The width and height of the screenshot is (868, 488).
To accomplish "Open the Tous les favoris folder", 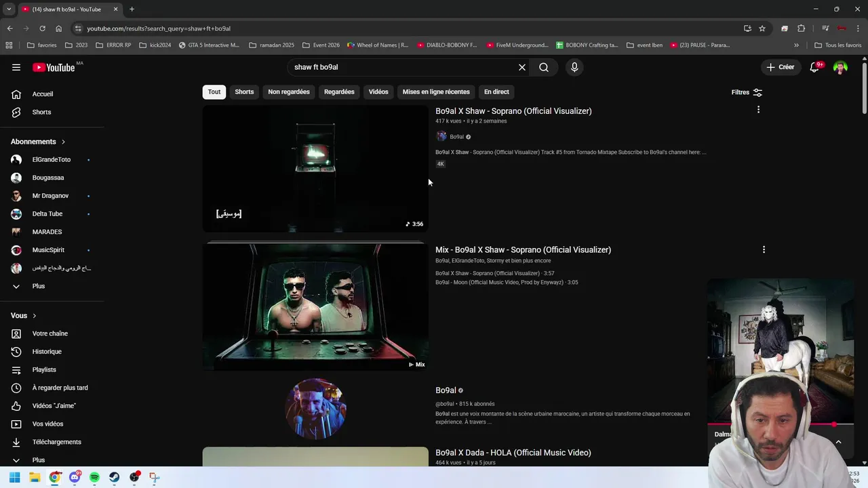I will tap(837, 45).
